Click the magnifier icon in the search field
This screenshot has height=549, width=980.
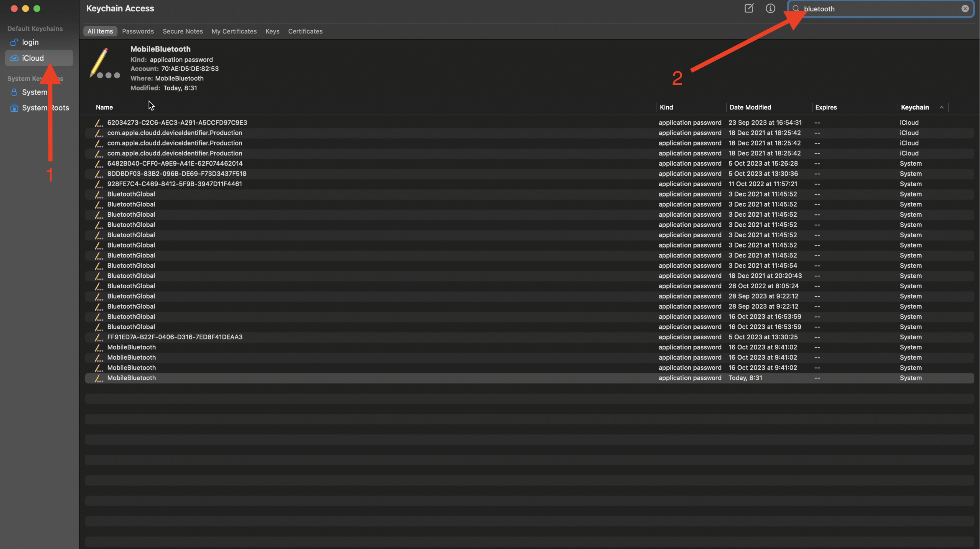click(796, 9)
